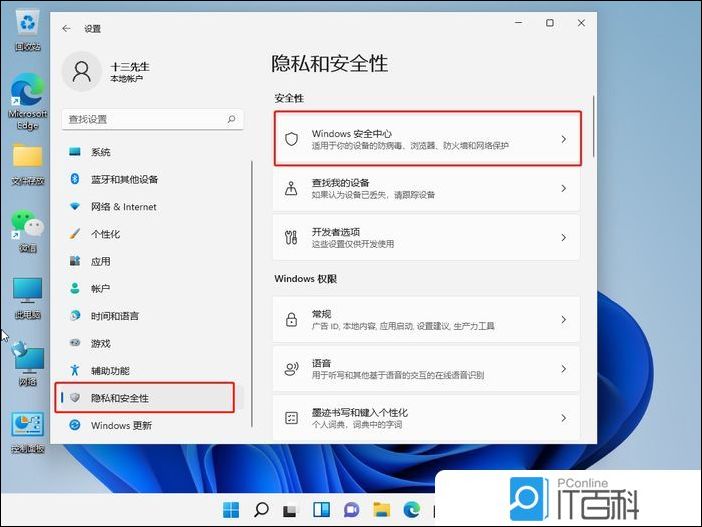Click the padlock icon for 常规
702x527 pixels.
tap(291, 320)
